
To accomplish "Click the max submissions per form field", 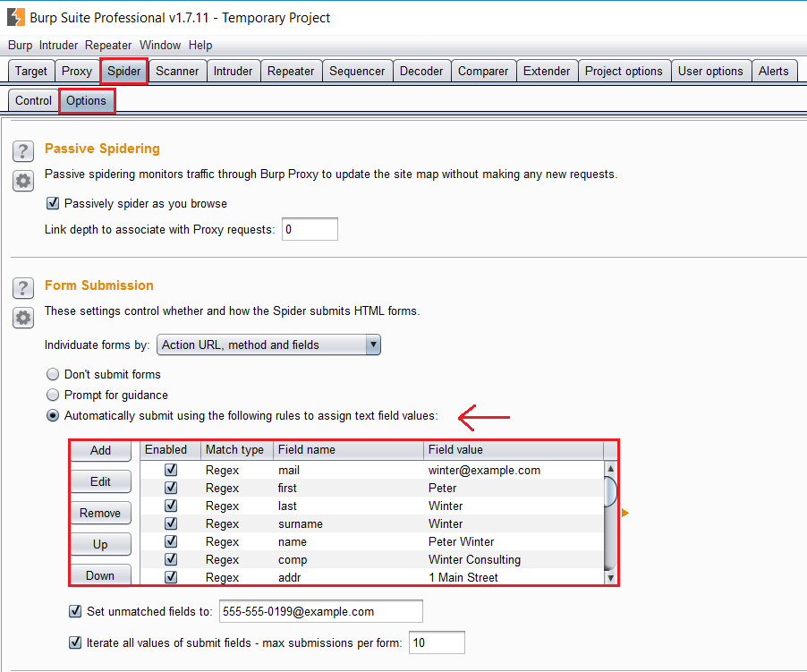I will coord(437,642).
